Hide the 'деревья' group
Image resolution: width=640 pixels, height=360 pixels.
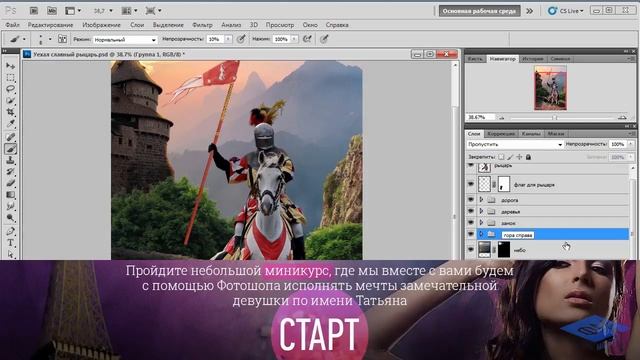click(x=471, y=211)
